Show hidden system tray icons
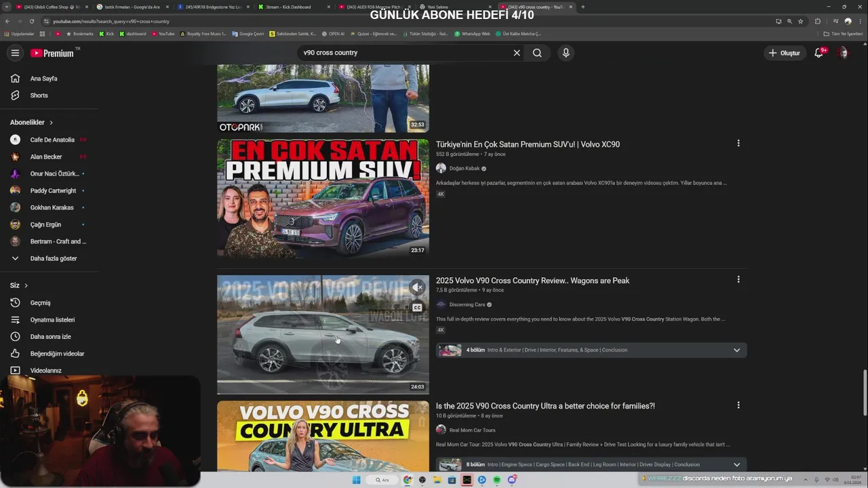The width and height of the screenshot is (868, 488). pyautogui.click(x=806, y=479)
